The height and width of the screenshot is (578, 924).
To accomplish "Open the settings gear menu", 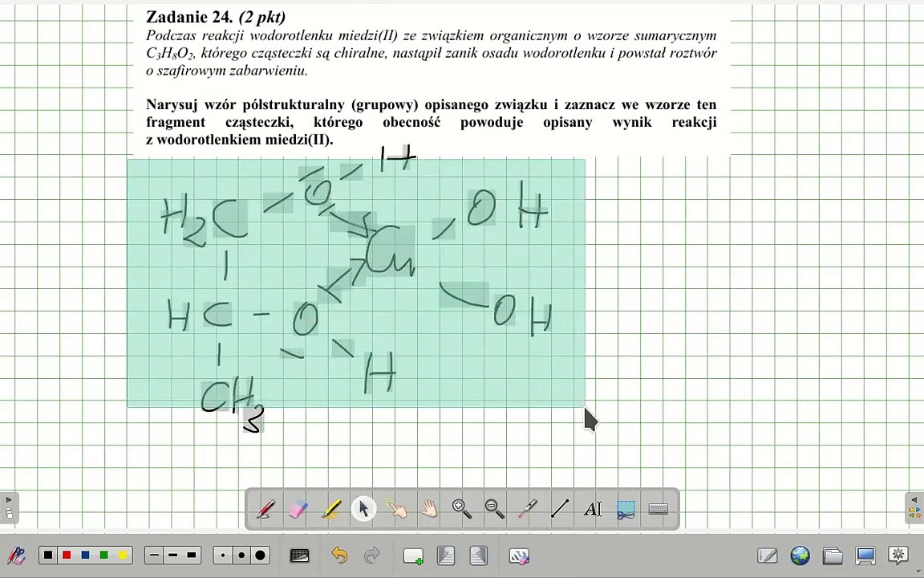I will pos(898,555).
